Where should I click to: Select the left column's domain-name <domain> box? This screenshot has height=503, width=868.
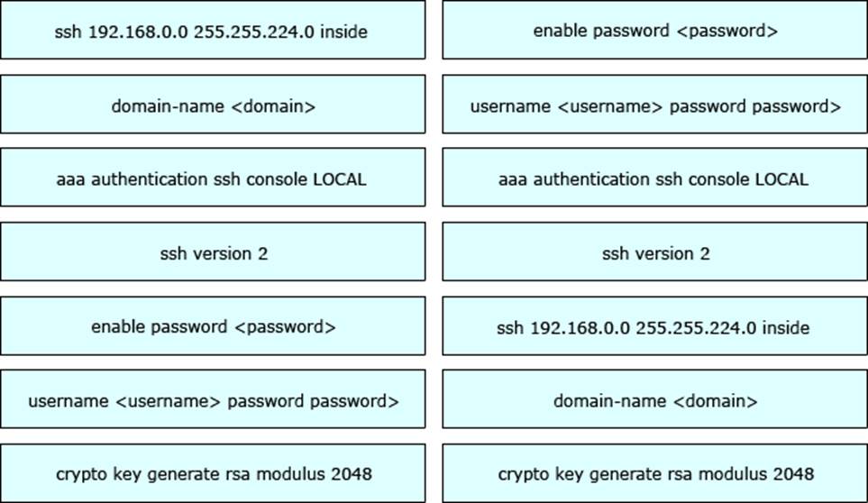[213, 105]
